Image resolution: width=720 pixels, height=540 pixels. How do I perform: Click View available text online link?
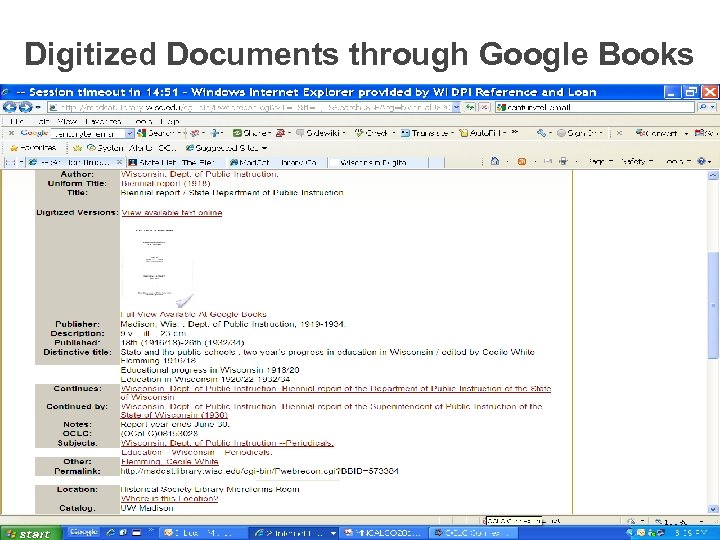point(172,212)
